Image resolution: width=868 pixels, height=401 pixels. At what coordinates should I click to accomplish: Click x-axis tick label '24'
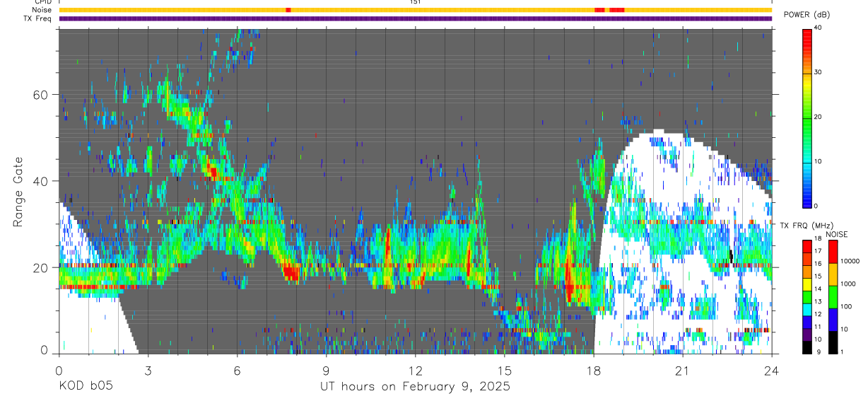(x=772, y=370)
